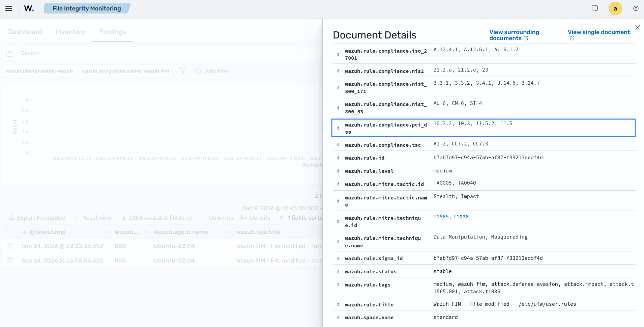This screenshot has width=644, height=327.
Task: Click the Wazuh W logo
Action: (29, 8)
